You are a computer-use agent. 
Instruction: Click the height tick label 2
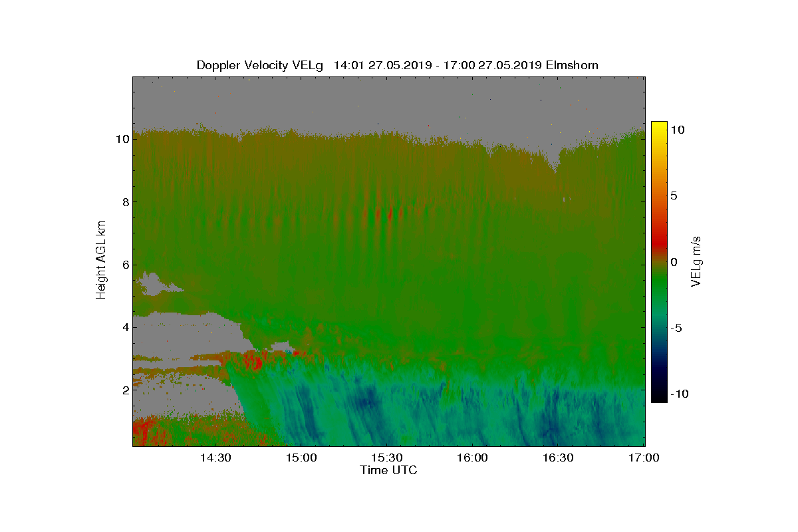click(x=124, y=390)
